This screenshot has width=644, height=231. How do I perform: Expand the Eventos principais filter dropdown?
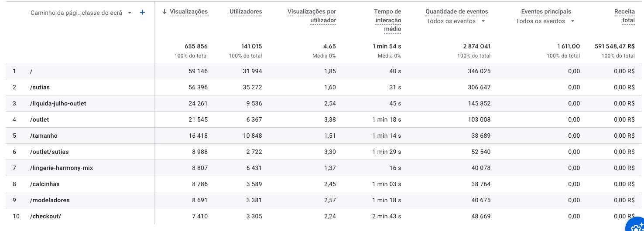pyautogui.click(x=572, y=21)
